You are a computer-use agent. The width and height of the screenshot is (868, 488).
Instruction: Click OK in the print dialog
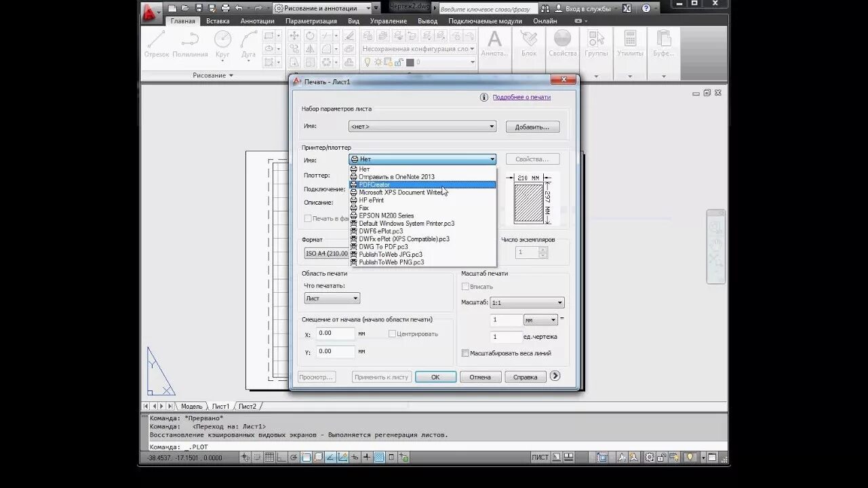pyautogui.click(x=435, y=377)
